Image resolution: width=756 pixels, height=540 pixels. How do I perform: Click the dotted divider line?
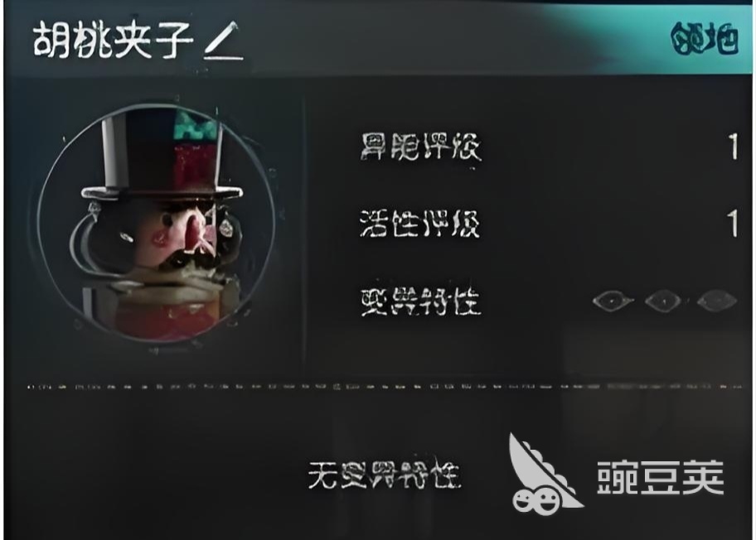tap(385, 386)
